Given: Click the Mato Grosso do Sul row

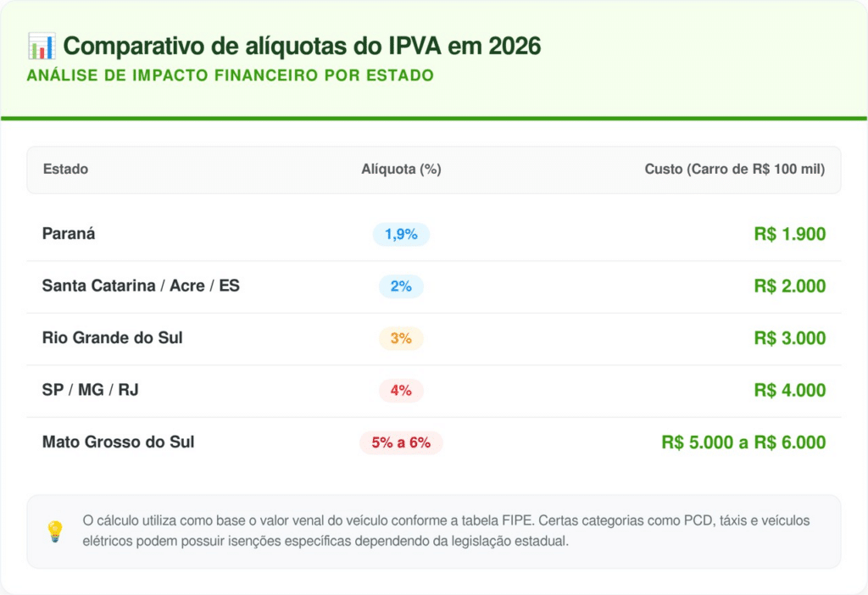Looking at the screenshot, I should point(119,442).
